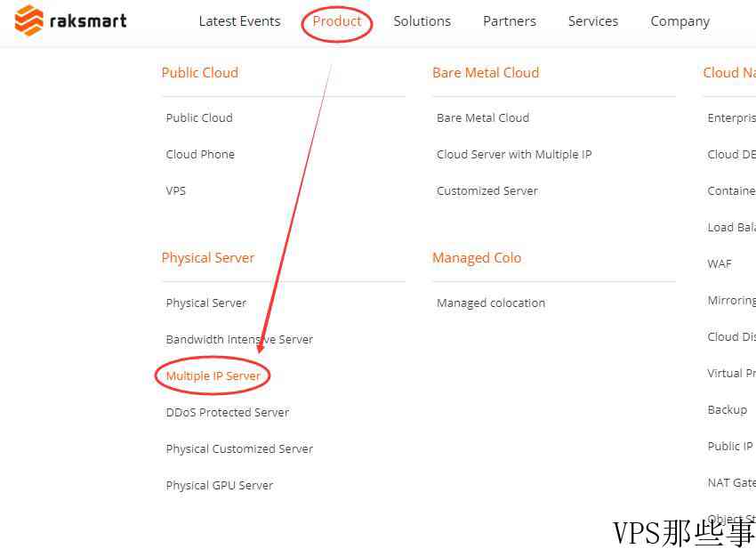Open the WAF product link
The height and width of the screenshot is (549, 756).
(720, 264)
